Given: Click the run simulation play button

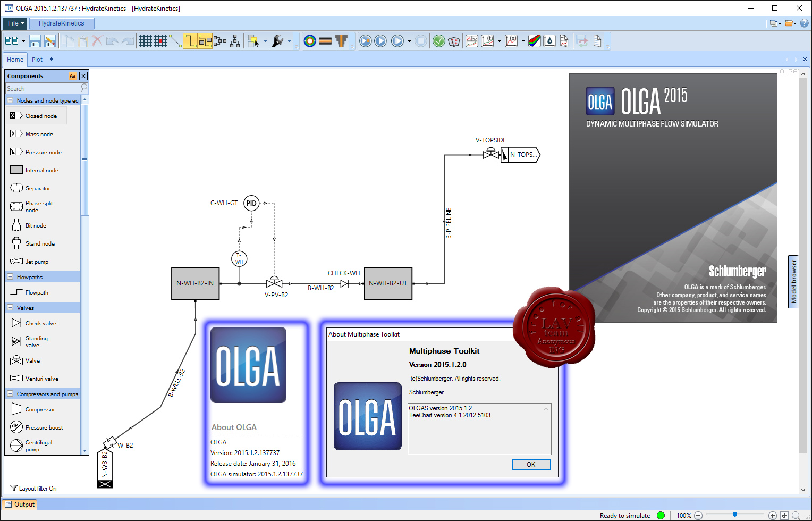Looking at the screenshot, I should tap(380, 41).
